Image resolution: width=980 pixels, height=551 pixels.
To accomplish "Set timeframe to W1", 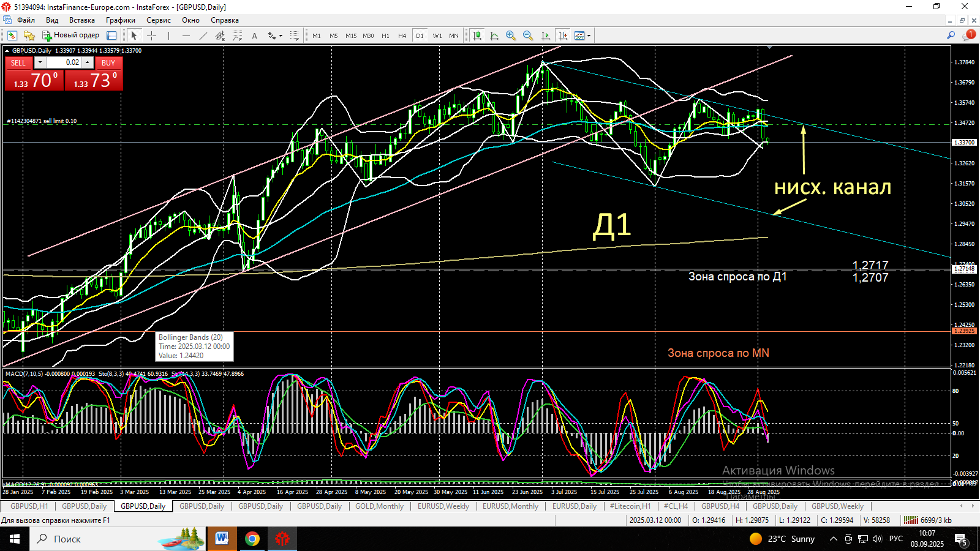I will click(x=437, y=36).
